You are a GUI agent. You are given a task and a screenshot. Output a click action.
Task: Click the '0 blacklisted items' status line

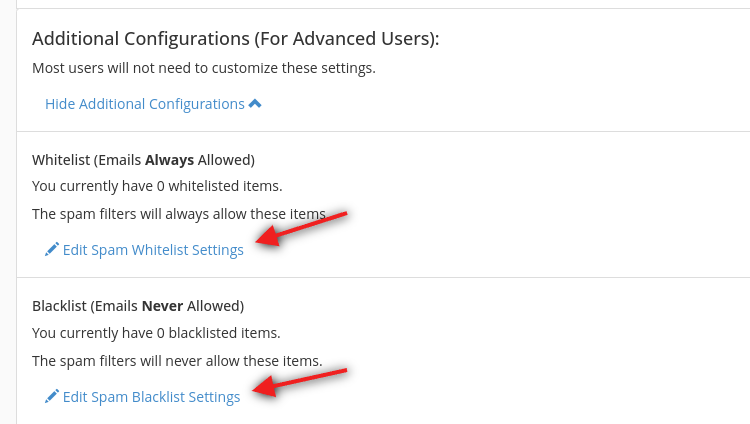[x=156, y=333]
